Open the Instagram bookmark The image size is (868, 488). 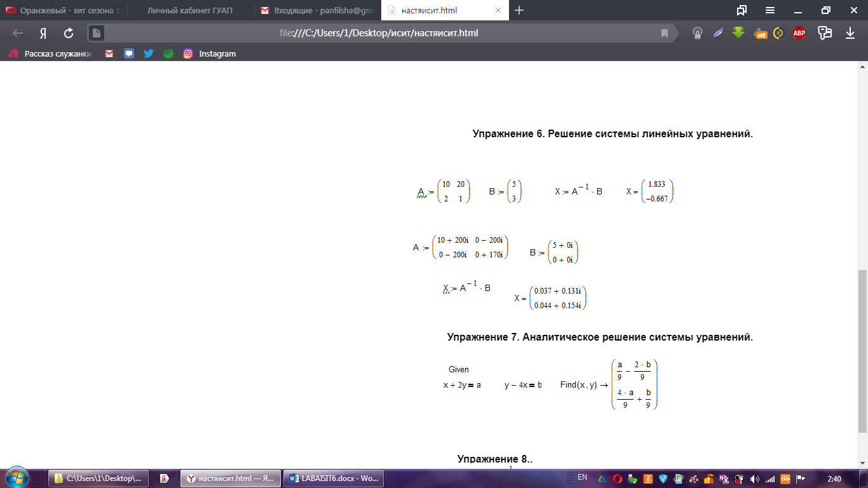tap(210, 53)
